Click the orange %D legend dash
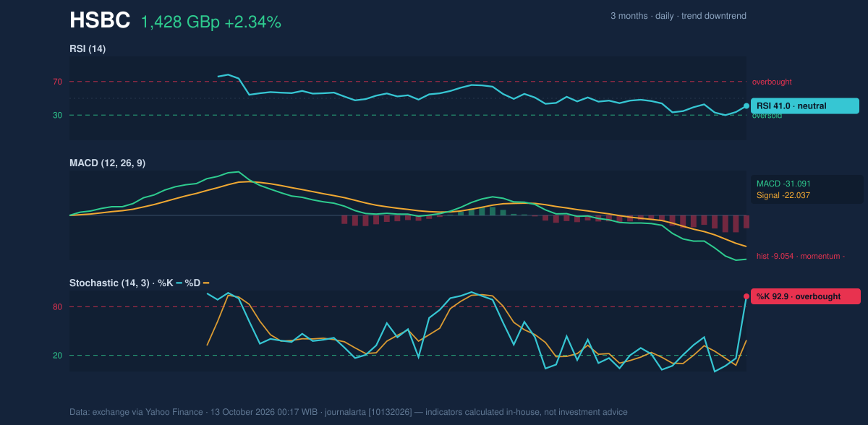Image resolution: width=868 pixels, height=425 pixels. [x=206, y=283]
